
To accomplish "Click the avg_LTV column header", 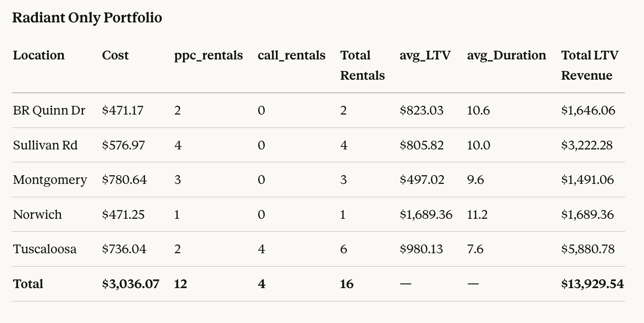I will [425, 55].
